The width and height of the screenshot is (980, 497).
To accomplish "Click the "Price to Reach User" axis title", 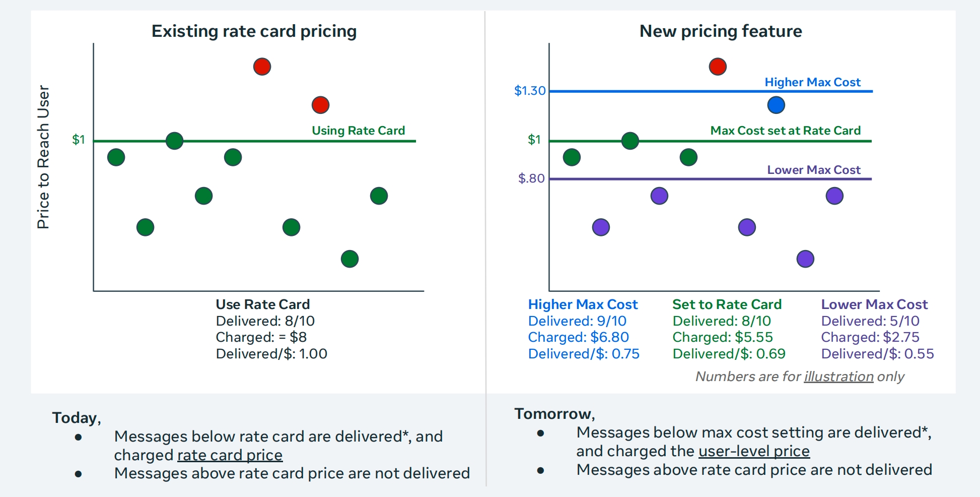I will point(43,157).
